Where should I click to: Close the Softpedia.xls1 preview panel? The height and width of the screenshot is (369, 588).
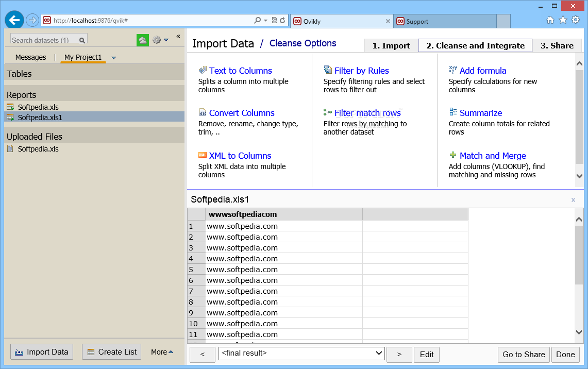pyautogui.click(x=573, y=200)
